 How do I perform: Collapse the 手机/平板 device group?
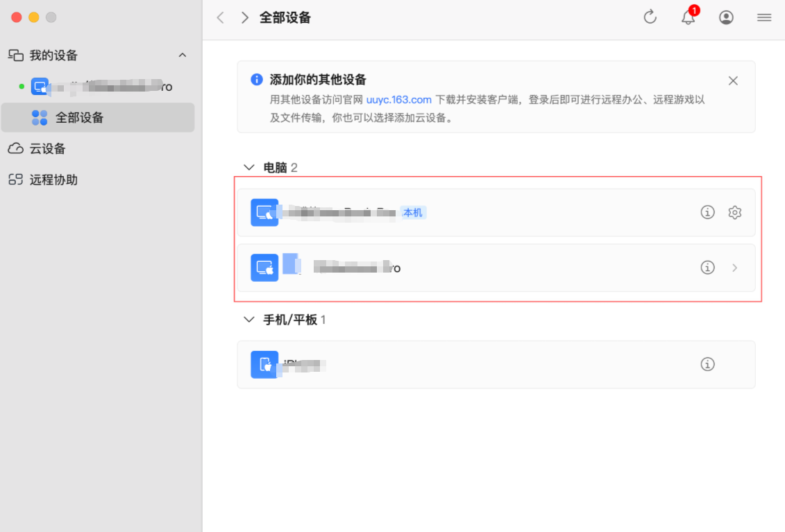[248, 319]
